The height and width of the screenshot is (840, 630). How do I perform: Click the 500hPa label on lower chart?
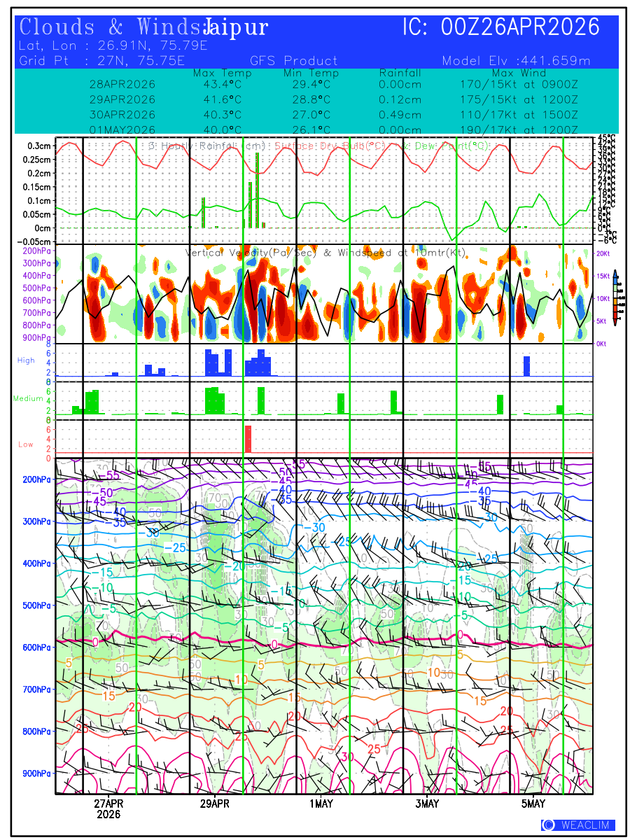click(x=35, y=605)
